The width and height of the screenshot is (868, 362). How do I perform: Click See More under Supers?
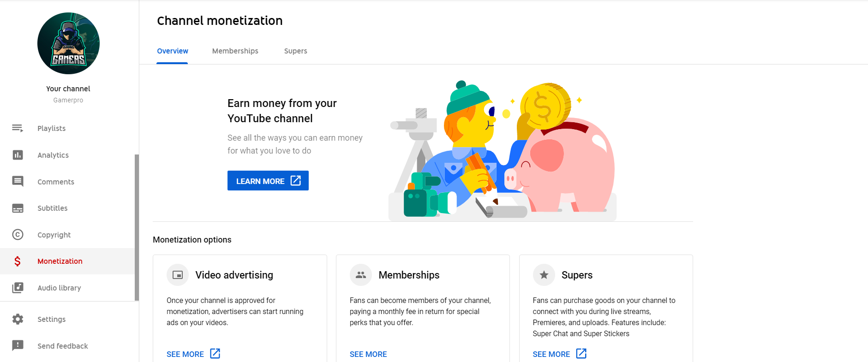(x=560, y=354)
